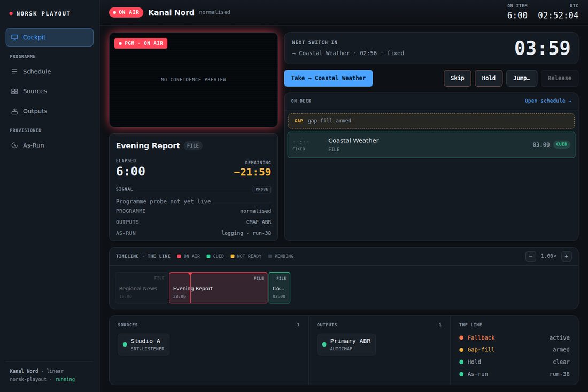Click the As-Run history icon
Screen dimensions: 588x392
pyautogui.click(x=14, y=145)
